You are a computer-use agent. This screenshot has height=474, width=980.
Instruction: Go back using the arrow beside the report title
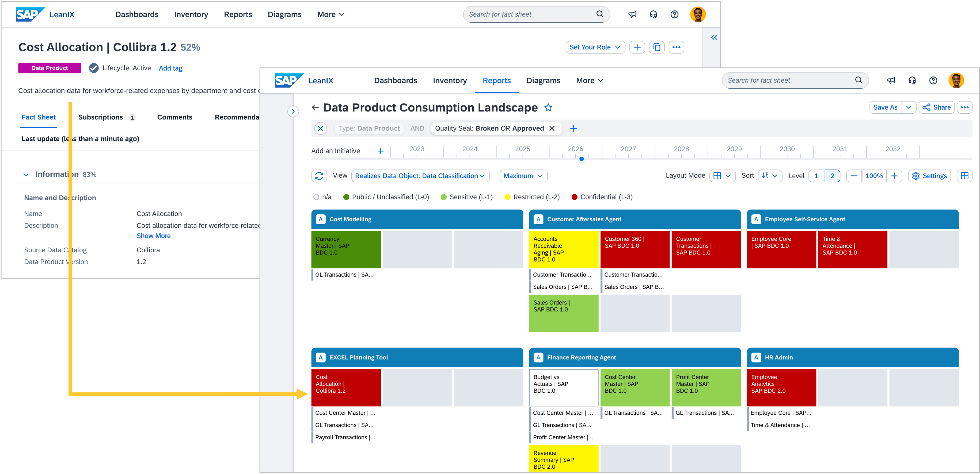pyautogui.click(x=315, y=107)
